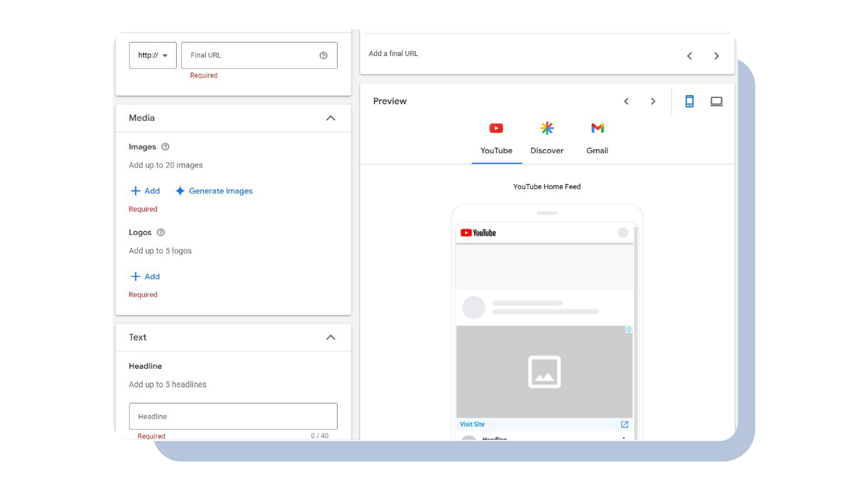Click the YouTube logo in phone preview
868x491 pixels.
pos(478,233)
